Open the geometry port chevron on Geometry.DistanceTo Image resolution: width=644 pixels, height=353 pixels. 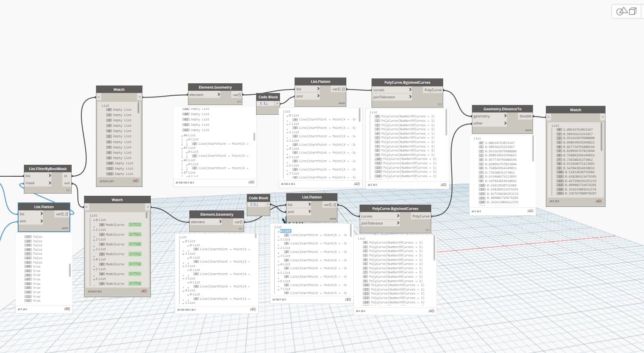coord(505,116)
